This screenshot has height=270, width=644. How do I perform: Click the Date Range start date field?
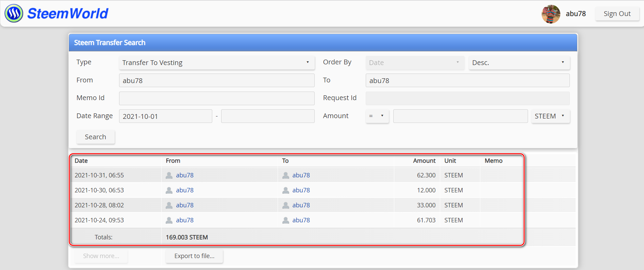(x=166, y=116)
